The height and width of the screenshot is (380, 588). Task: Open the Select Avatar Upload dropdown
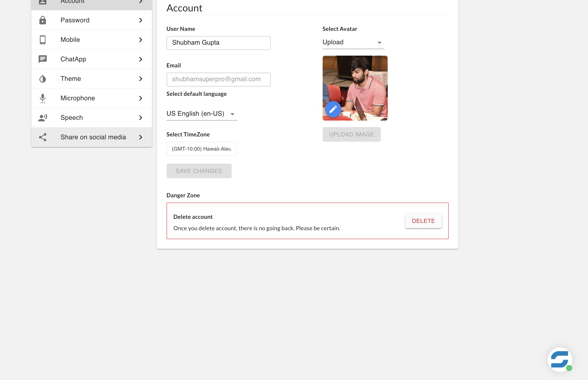point(353,42)
